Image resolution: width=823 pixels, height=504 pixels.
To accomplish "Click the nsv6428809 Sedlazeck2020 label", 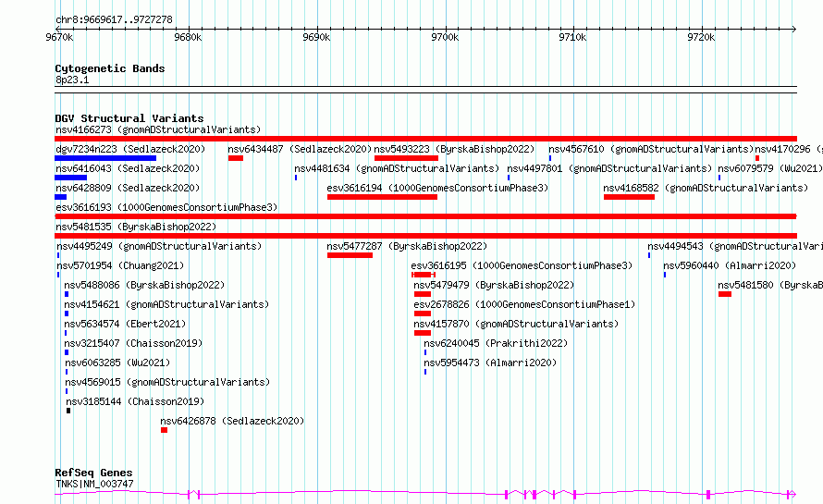I will [x=128, y=188].
